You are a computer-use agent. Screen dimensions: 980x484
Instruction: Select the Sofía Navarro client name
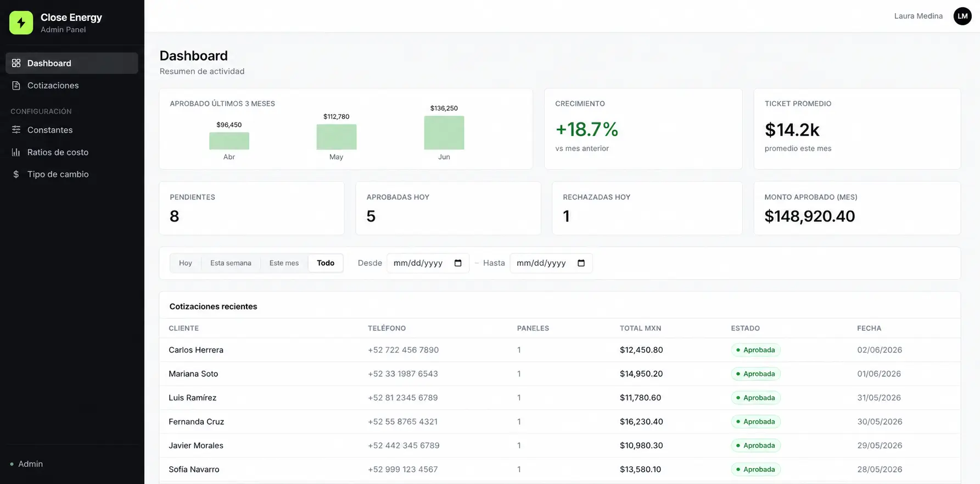click(194, 470)
